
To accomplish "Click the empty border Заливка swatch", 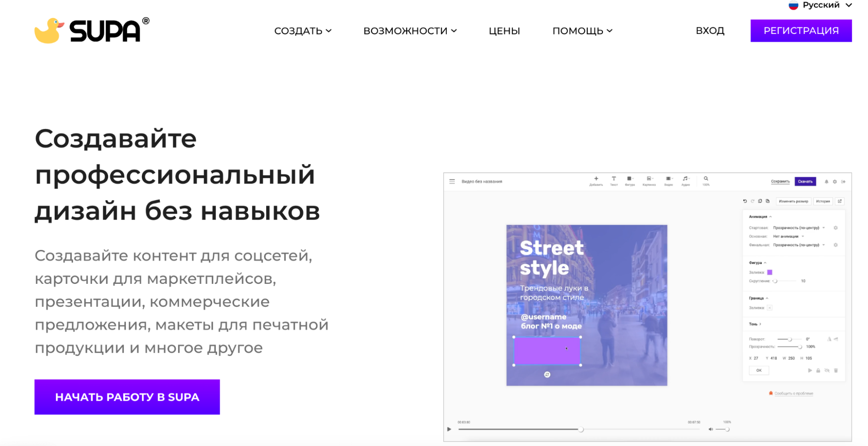I will point(769,308).
